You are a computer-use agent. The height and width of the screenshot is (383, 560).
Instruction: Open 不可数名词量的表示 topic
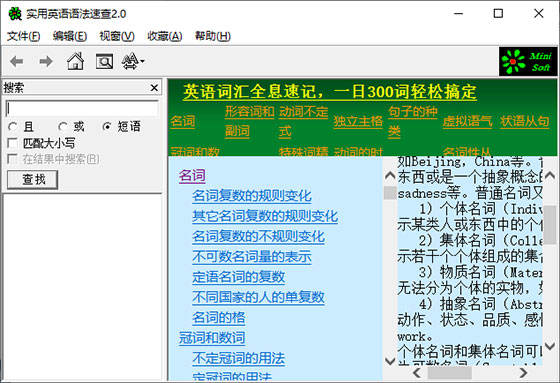tap(252, 257)
